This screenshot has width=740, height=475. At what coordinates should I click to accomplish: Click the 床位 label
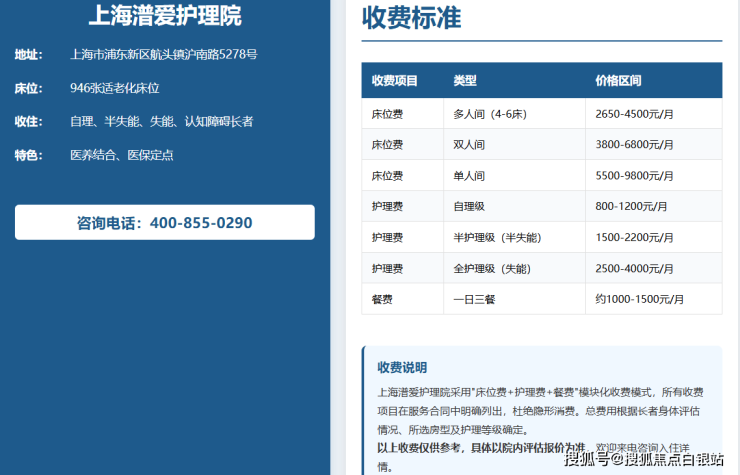pos(28,88)
